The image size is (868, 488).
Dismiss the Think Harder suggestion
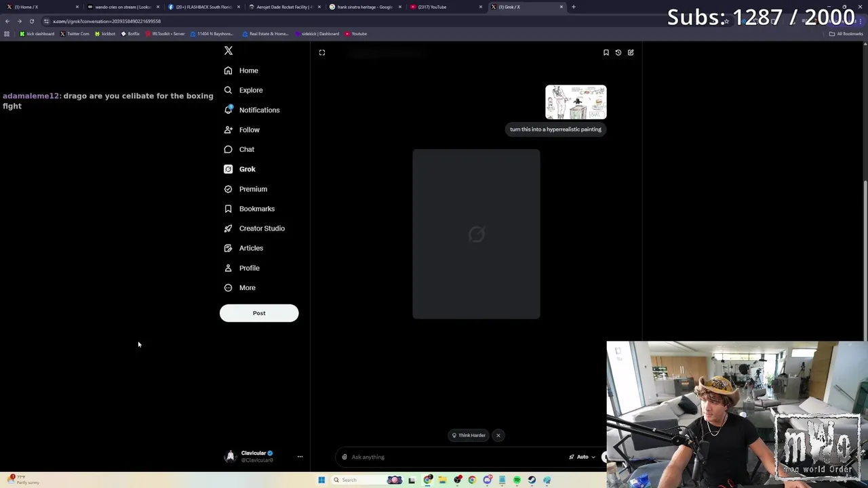pyautogui.click(x=498, y=435)
